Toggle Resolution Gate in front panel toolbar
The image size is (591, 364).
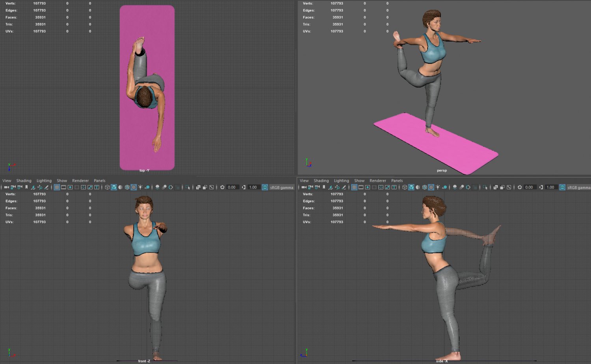click(x=70, y=187)
